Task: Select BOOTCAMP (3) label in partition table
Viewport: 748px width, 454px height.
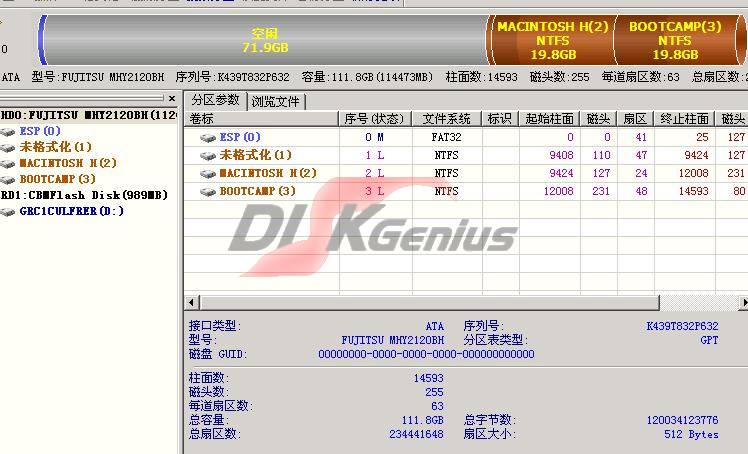Action: (x=257, y=191)
